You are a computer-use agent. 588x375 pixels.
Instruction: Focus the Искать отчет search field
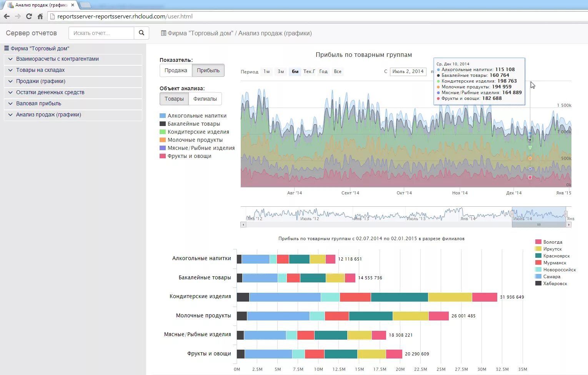(x=102, y=33)
